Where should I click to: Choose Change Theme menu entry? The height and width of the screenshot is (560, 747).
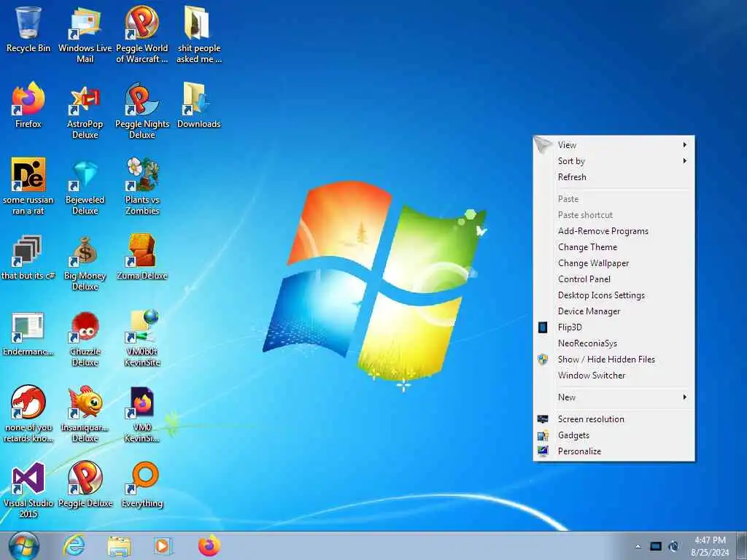pos(614,247)
